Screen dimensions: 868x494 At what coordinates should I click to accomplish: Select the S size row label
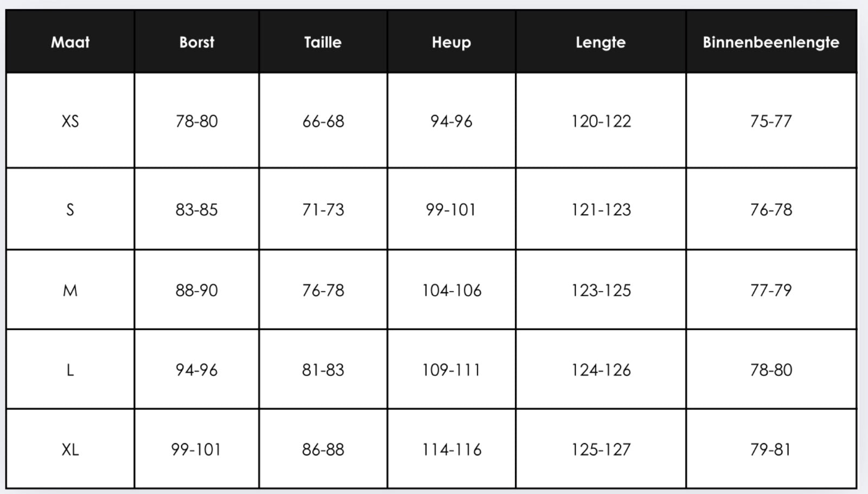point(70,210)
